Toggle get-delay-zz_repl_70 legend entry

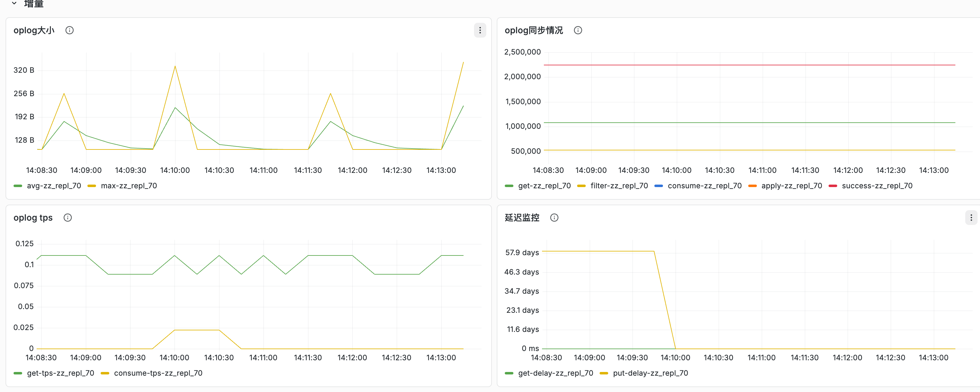556,373
